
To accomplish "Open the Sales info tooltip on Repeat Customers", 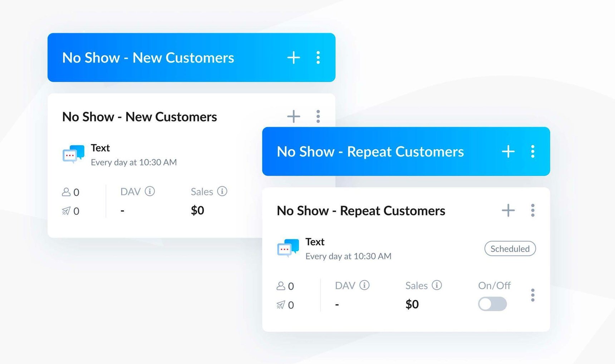I will point(437,285).
